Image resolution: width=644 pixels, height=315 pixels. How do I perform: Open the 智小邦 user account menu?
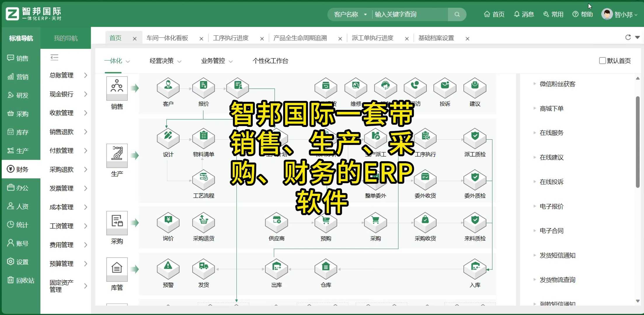619,14
